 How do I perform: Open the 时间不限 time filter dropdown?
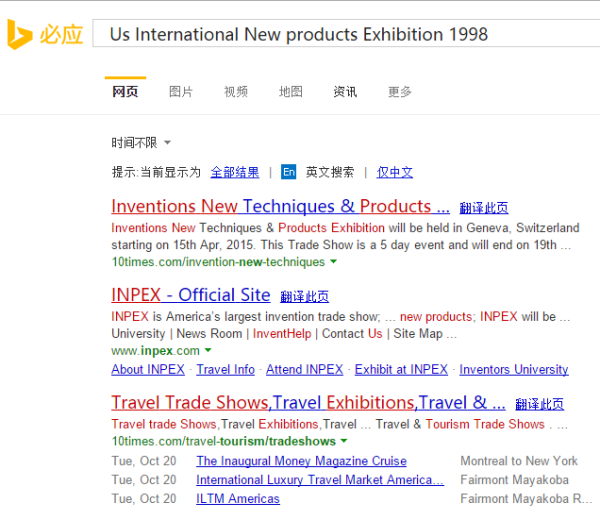141,143
